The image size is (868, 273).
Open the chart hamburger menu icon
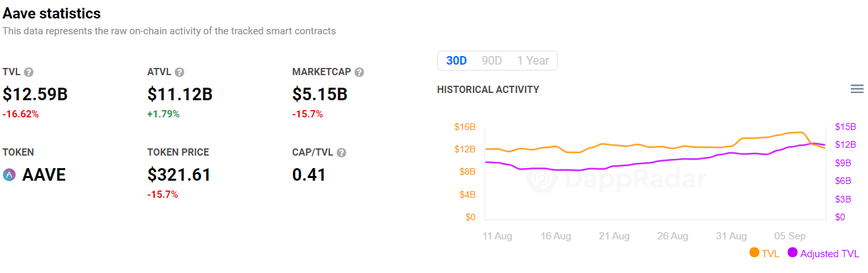[857, 89]
